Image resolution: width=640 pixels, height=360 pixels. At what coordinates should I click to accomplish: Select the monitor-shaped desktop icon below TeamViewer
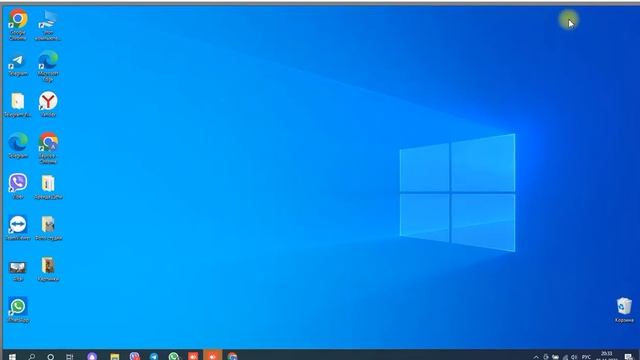[18, 271]
